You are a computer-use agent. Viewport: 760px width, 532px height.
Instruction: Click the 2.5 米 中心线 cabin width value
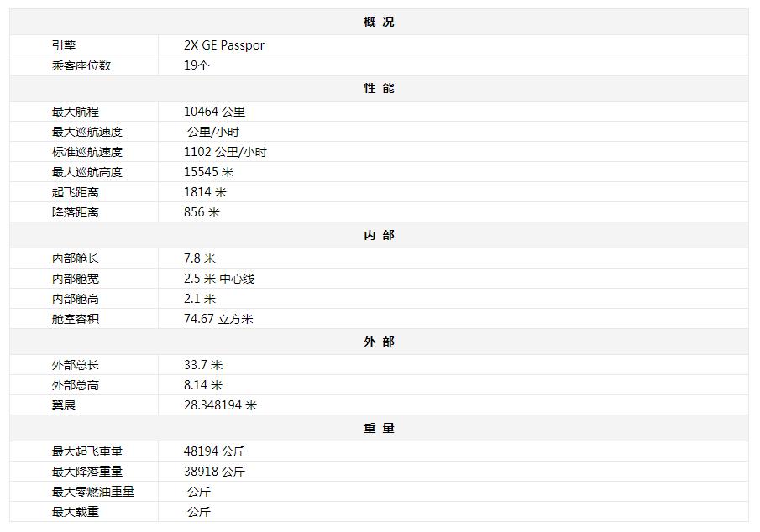219,279
